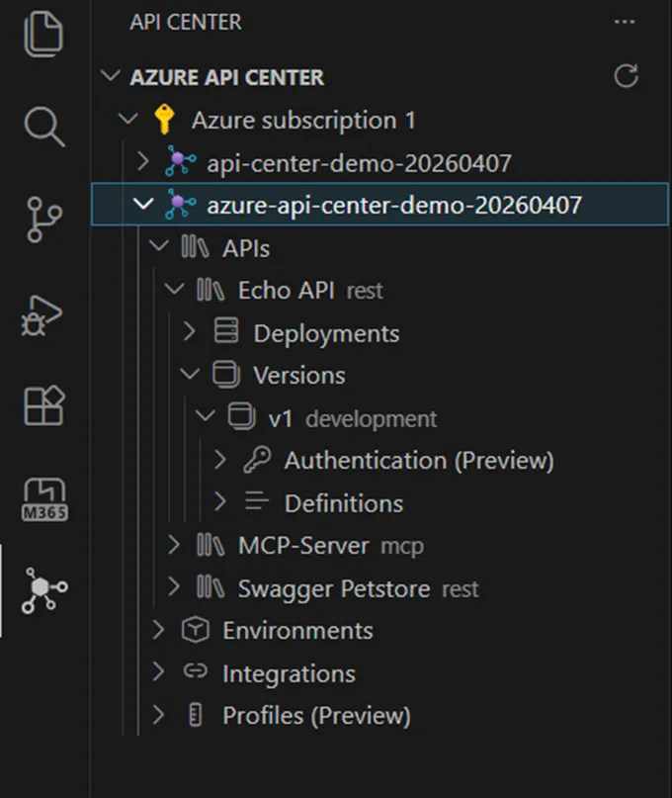This screenshot has height=798, width=672.
Task: Open the Search view icon
Action: pyautogui.click(x=44, y=126)
